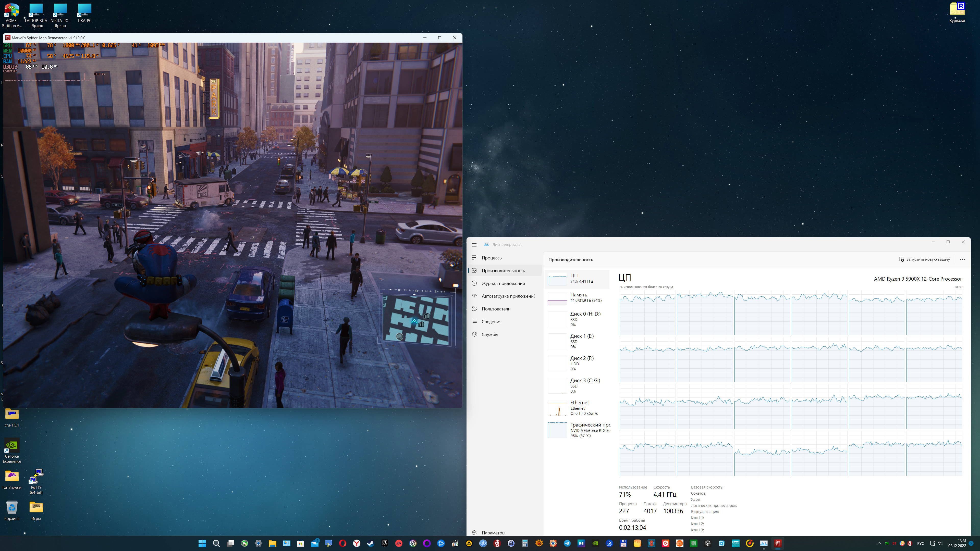The image size is (980, 551).
Task: Open the hamburger navigation menu in Task Manager
Action: coord(474,245)
